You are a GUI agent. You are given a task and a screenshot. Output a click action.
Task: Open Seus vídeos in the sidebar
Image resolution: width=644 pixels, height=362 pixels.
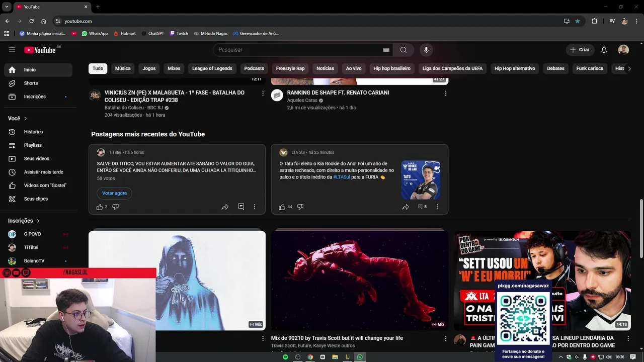[38, 158]
